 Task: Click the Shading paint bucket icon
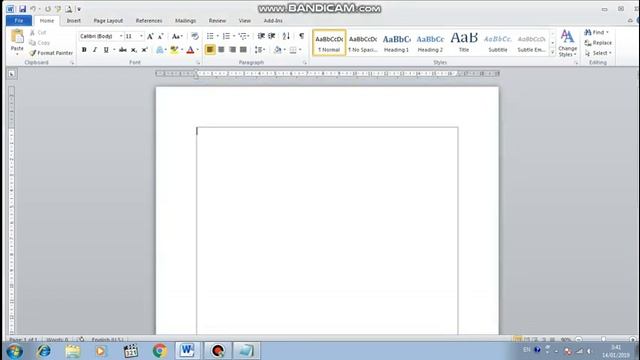click(278, 50)
